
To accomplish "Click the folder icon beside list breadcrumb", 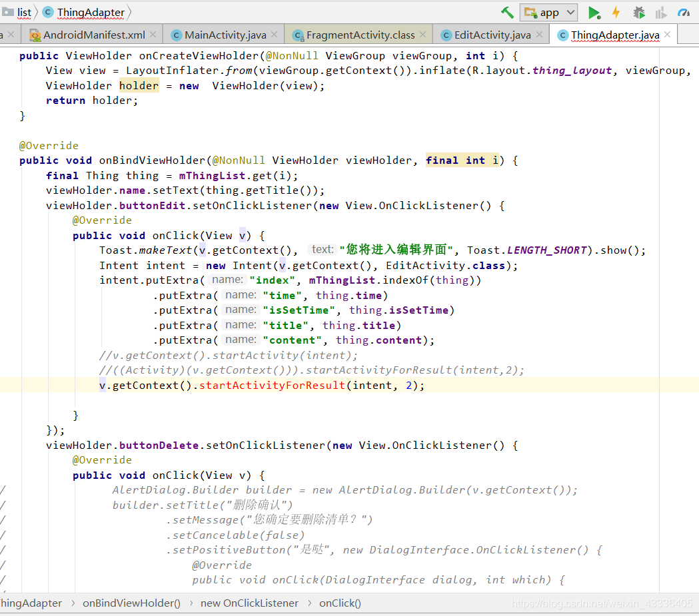I will point(7,12).
